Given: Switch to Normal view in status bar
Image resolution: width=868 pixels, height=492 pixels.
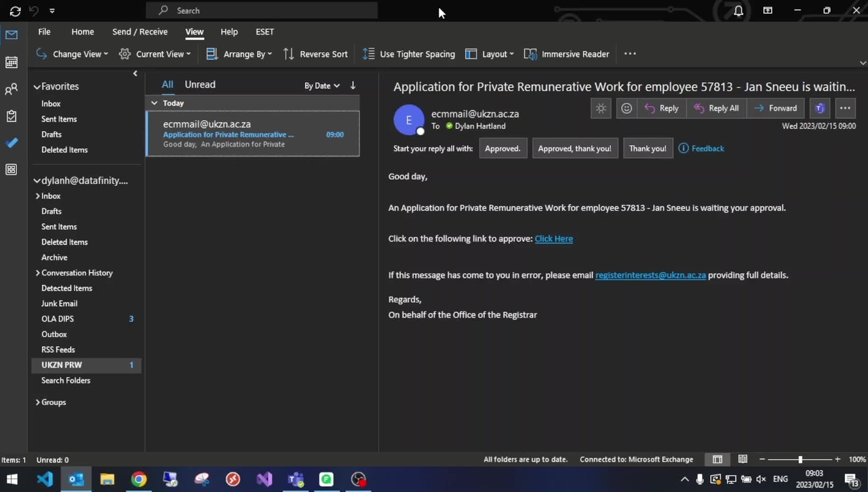Looking at the screenshot, I should 717,459.
